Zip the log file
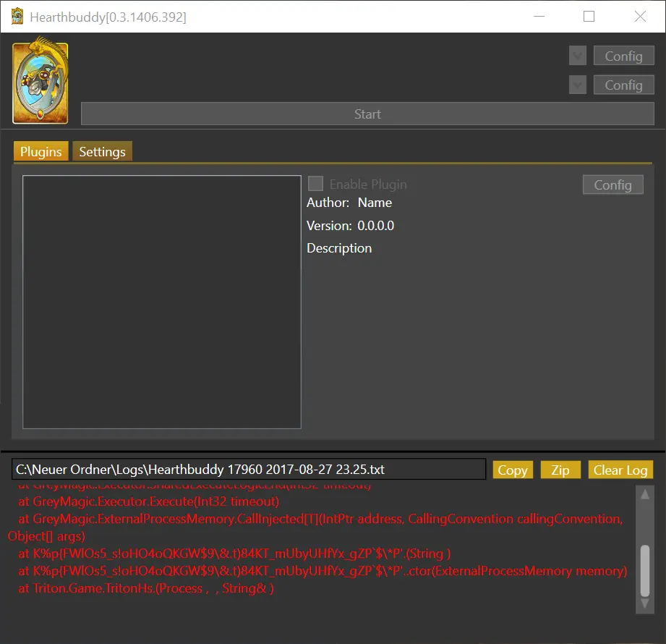This screenshot has width=666, height=644. pos(560,470)
